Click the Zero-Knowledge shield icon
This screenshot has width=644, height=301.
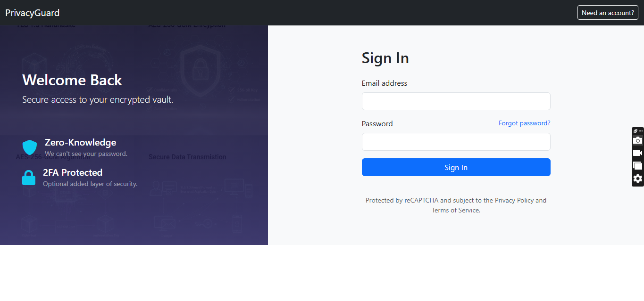tap(29, 147)
